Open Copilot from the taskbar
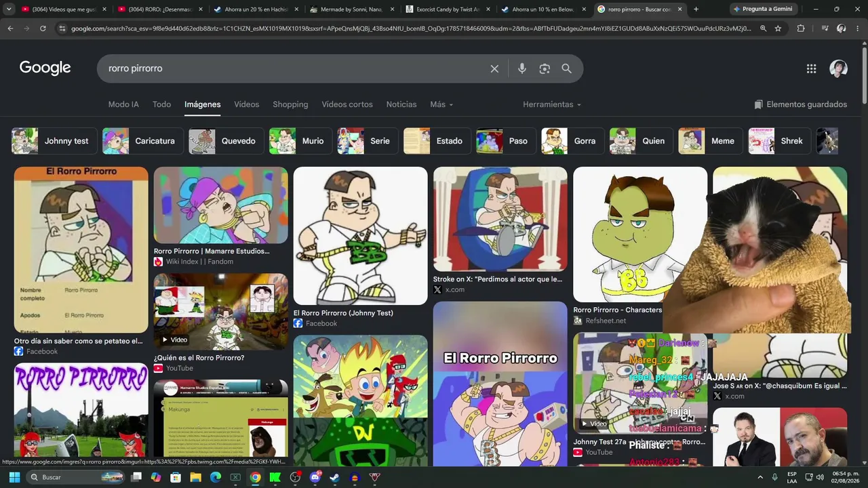 [x=156, y=477]
